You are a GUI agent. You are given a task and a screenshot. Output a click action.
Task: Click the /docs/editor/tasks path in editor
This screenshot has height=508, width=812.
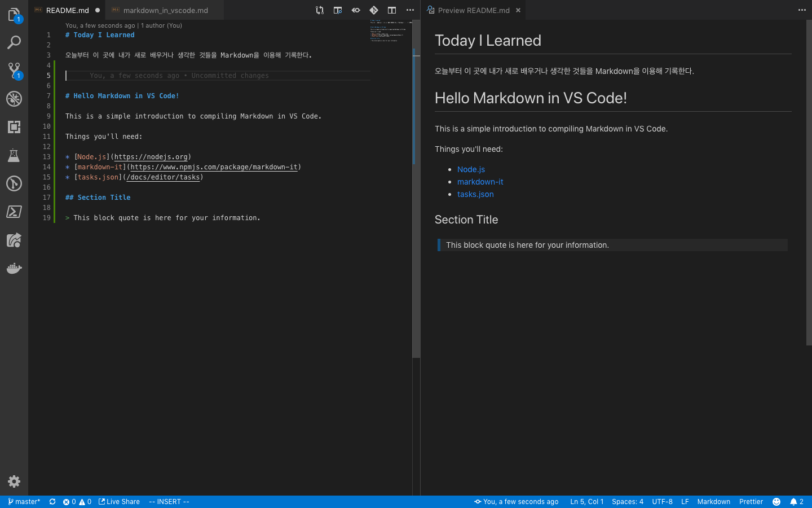coord(163,177)
